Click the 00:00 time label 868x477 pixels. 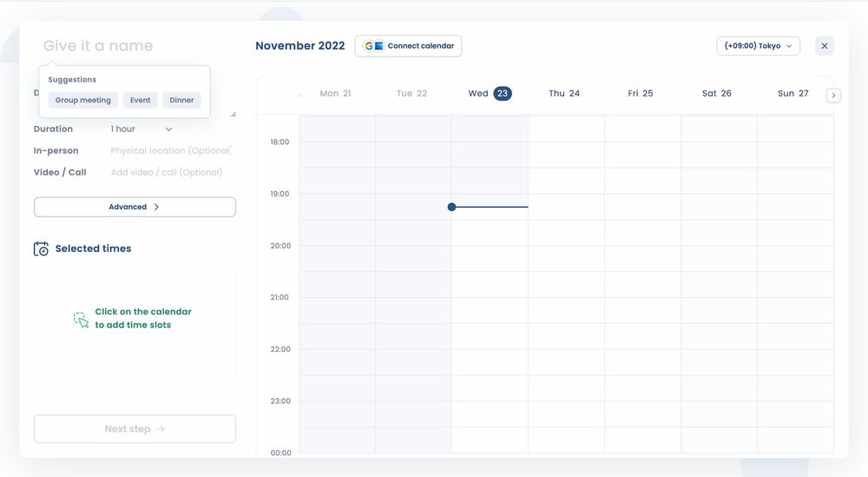pyautogui.click(x=280, y=454)
